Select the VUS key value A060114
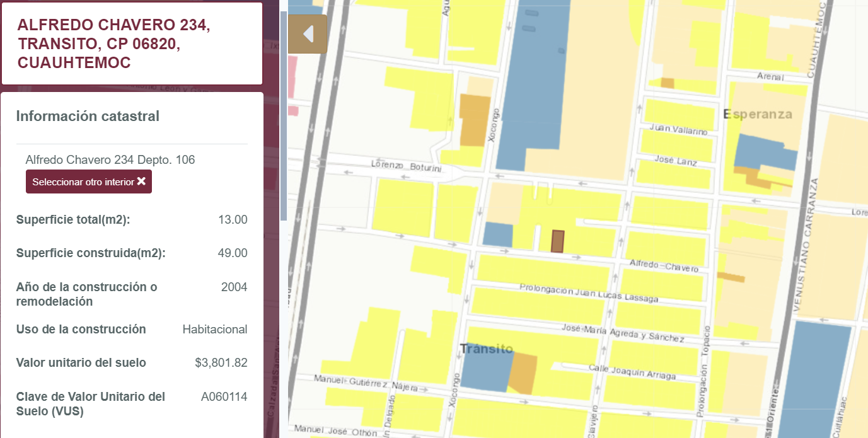 click(x=224, y=397)
